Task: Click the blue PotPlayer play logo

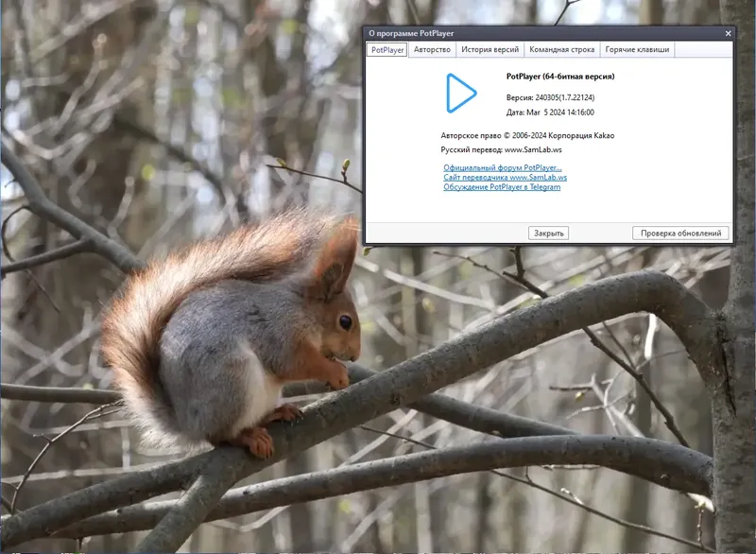Action: [x=461, y=93]
